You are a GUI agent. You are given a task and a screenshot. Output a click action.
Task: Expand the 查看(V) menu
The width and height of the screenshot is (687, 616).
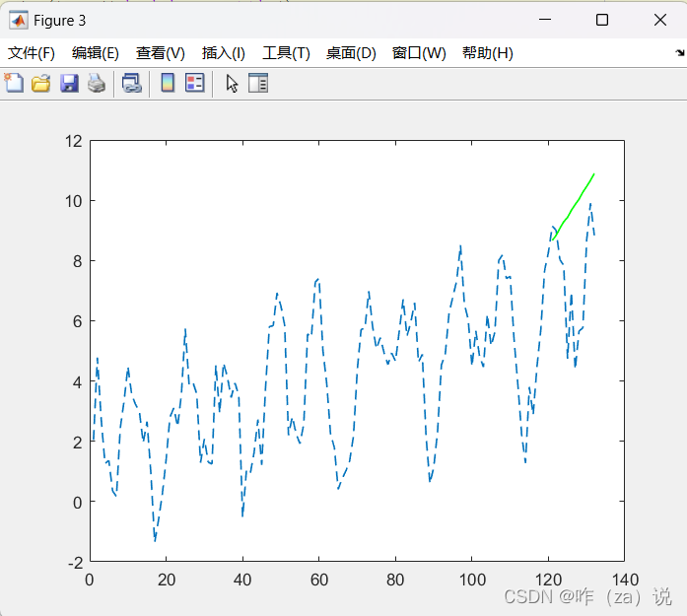click(x=161, y=53)
